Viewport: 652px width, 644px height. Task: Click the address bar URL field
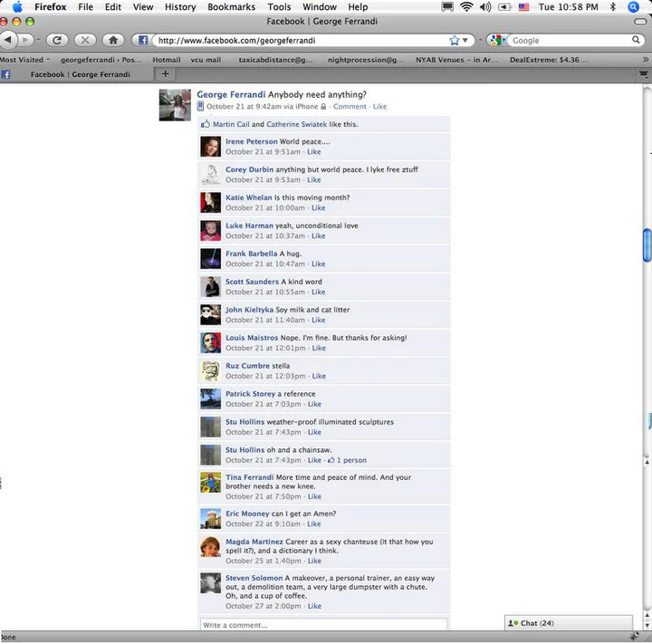click(x=300, y=41)
